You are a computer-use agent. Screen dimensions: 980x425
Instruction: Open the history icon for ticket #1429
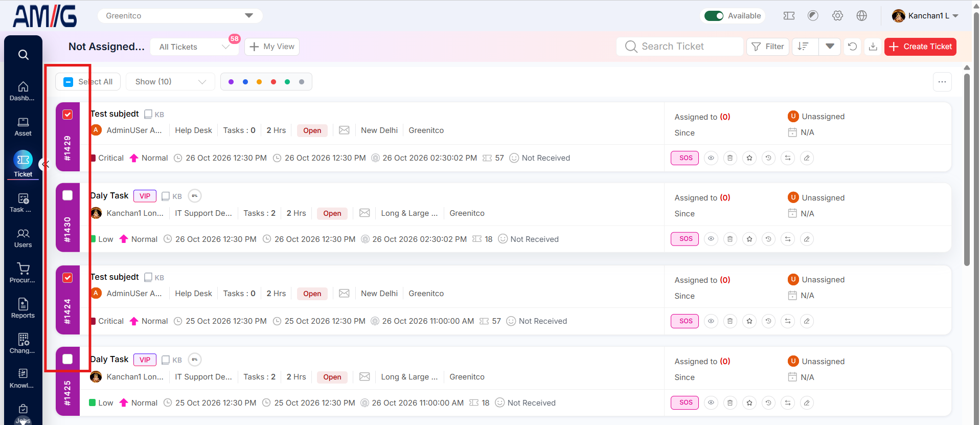[768, 158]
